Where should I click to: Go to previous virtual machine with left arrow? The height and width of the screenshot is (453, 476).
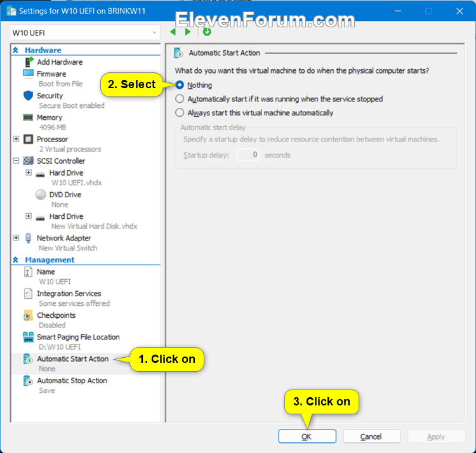(x=173, y=32)
